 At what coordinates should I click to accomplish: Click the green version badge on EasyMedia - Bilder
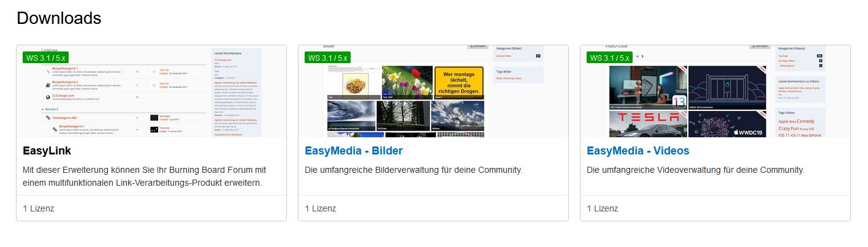pos(327,58)
